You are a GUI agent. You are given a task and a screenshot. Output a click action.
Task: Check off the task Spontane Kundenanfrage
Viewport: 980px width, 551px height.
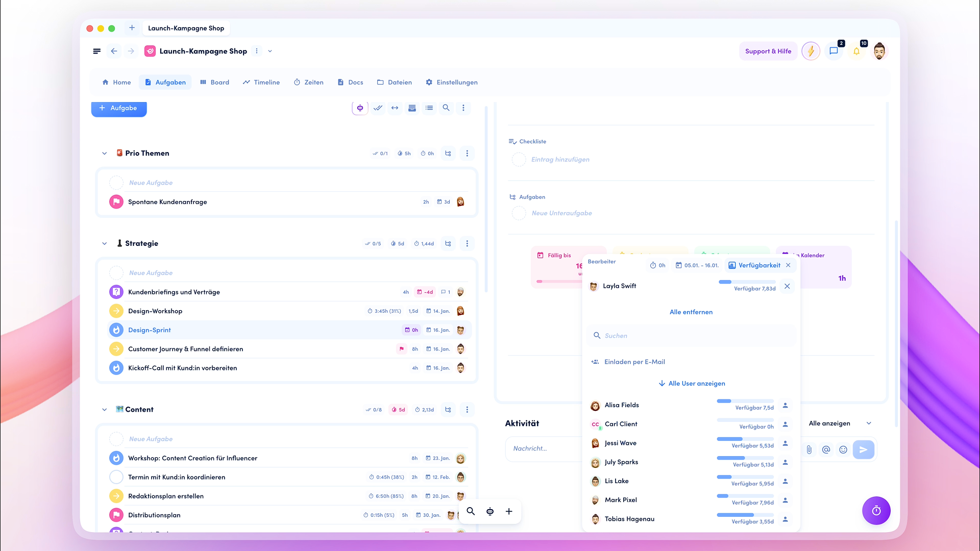(116, 202)
